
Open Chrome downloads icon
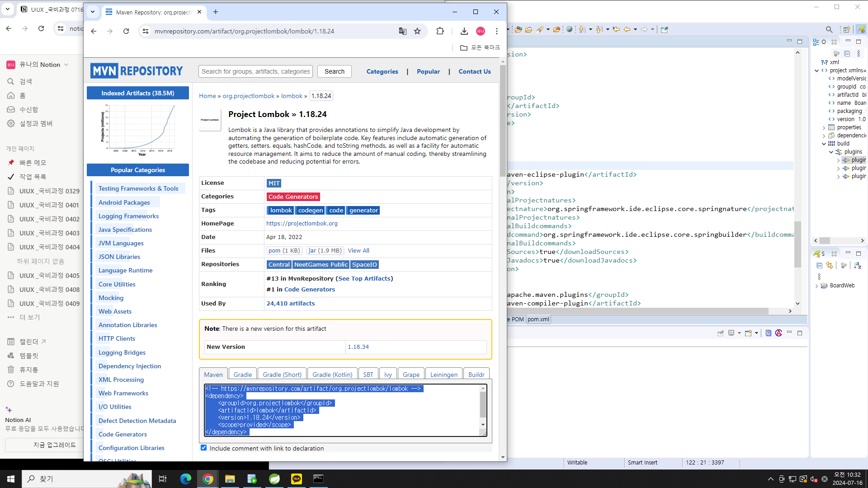click(464, 31)
